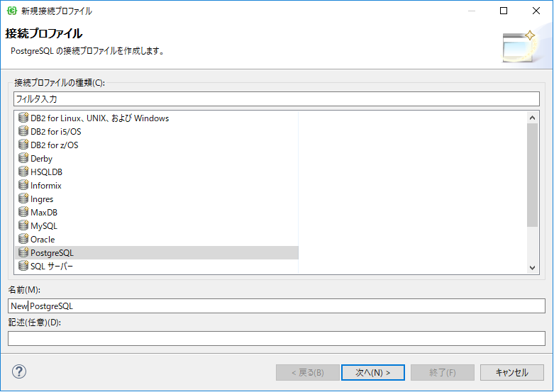Click the MySQL database icon

coord(23,225)
